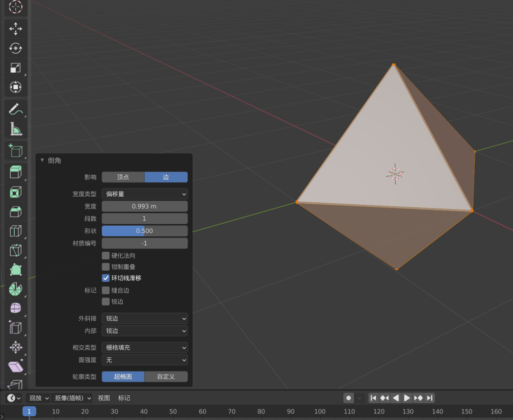Image resolution: width=513 pixels, height=420 pixels.
Task: Open the 面强度 dropdown showing 无
Action: coord(144,360)
